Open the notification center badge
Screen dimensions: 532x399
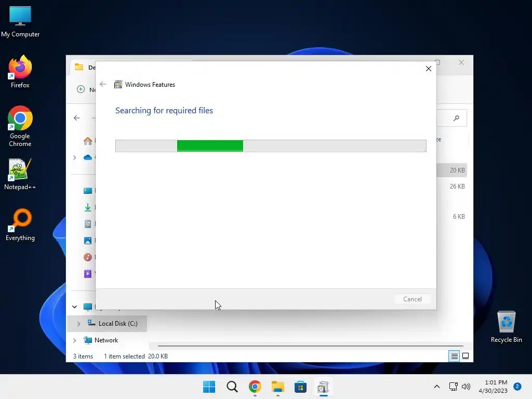517,387
